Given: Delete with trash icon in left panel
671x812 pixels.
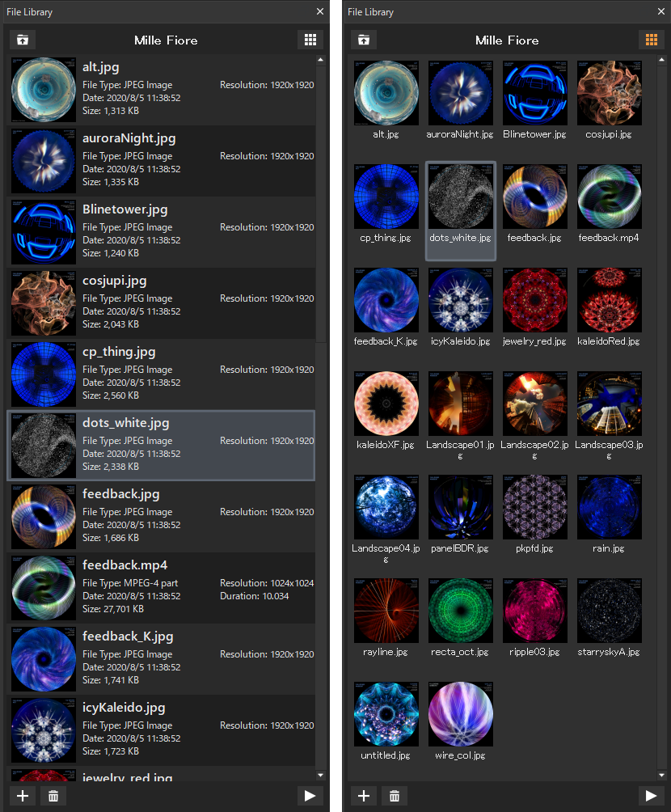Looking at the screenshot, I should click(53, 796).
